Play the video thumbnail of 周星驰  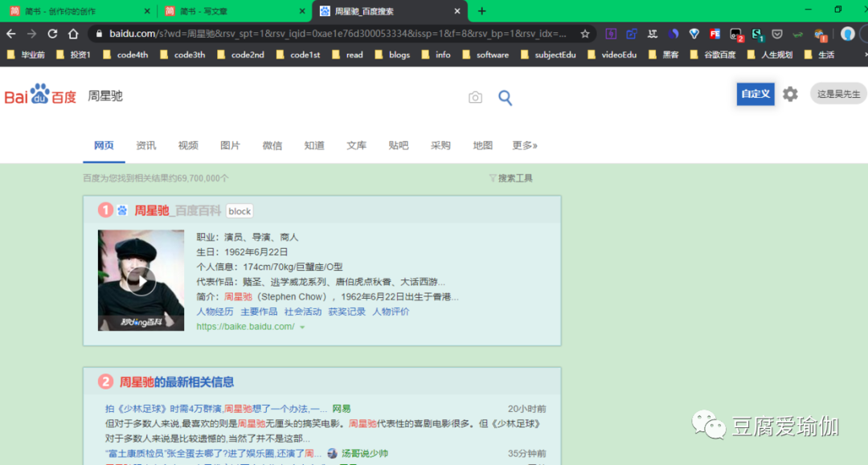coord(141,280)
